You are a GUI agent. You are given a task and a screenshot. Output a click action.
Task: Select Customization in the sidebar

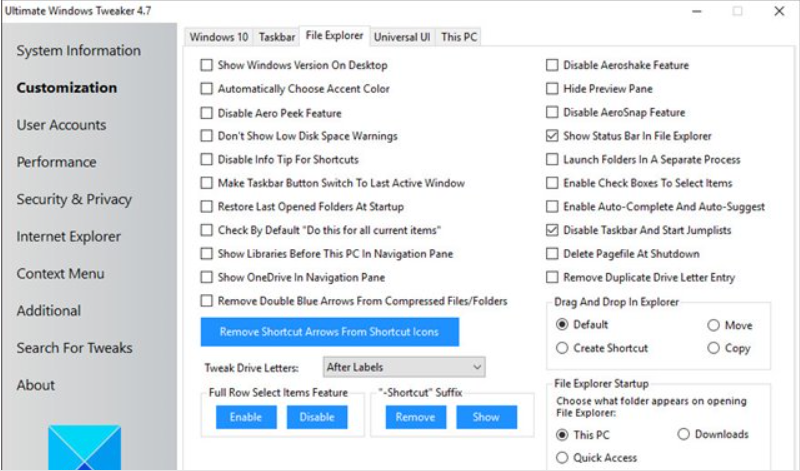pyautogui.click(x=67, y=88)
